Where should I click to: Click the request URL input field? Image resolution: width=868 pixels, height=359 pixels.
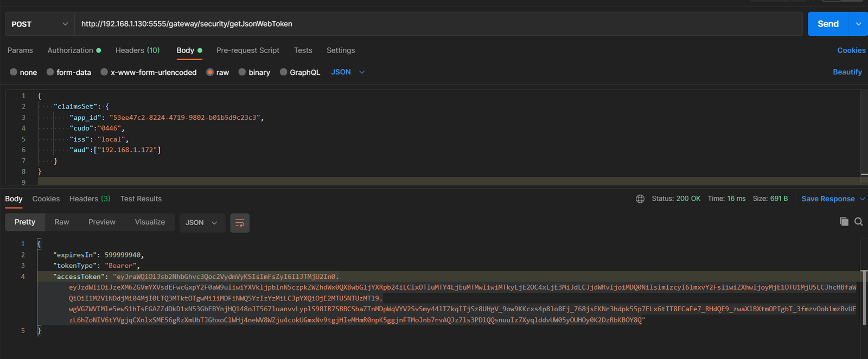[434, 24]
